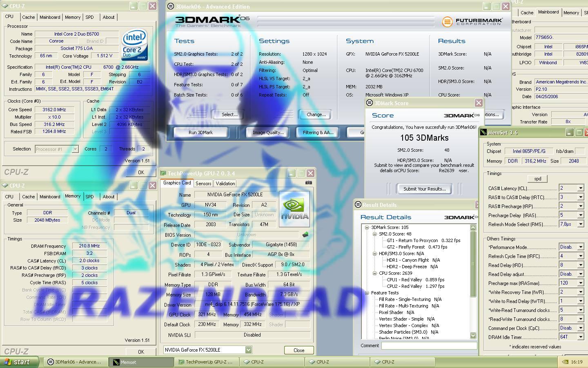Click the system tray icon beside the clock
The image size is (588, 368).
tap(565, 362)
